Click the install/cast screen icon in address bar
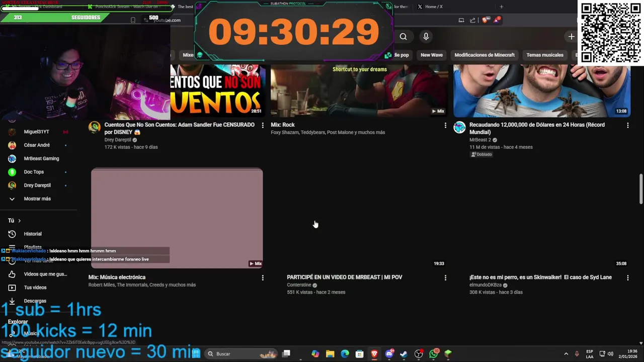644x362 pixels. pyautogui.click(x=461, y=20)
